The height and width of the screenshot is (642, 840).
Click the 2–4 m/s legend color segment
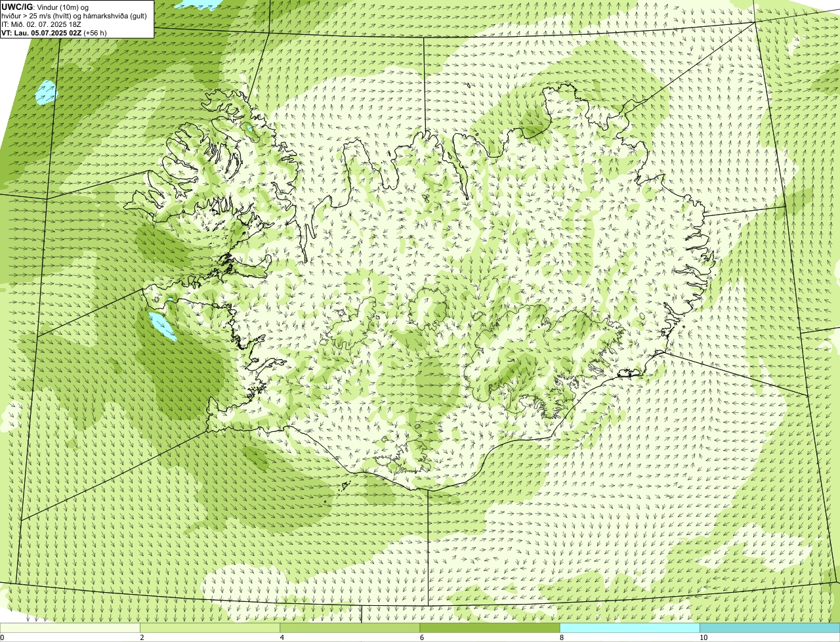[x=210, y=628]
